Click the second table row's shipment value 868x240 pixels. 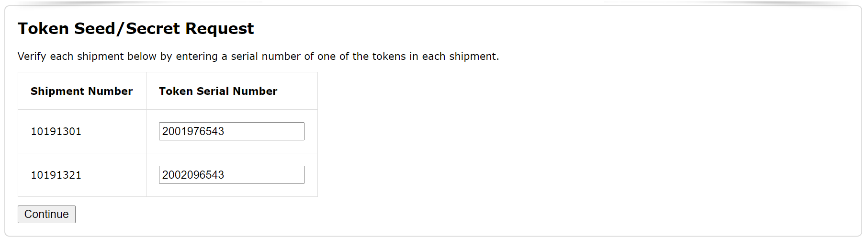(x=56, y=175)
